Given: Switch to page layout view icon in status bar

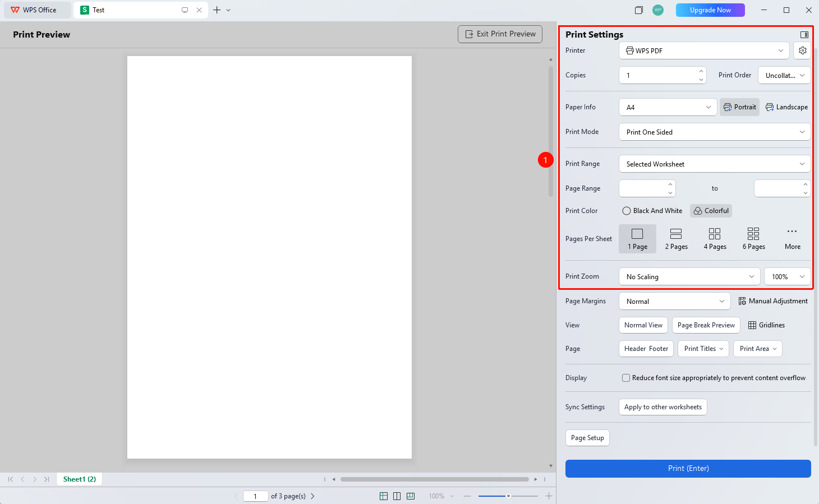Looking at the screenshot, I should click(397, 496).
